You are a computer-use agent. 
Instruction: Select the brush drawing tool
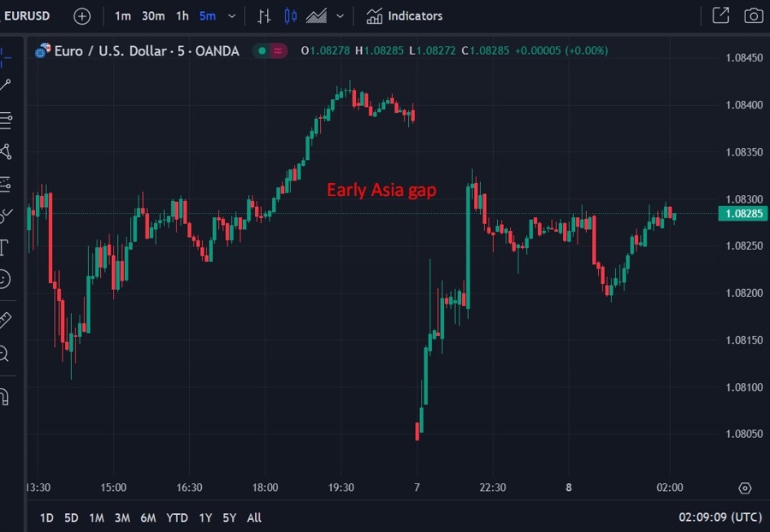(x=5, y=215)
